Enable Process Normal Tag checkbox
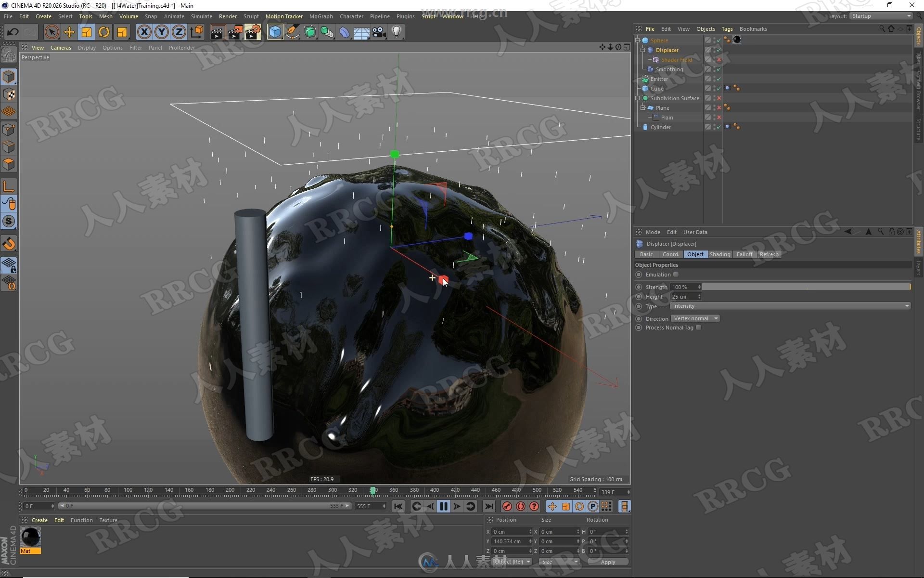The width and height of the screenshot is (924, 578). (x=698, y=328)
